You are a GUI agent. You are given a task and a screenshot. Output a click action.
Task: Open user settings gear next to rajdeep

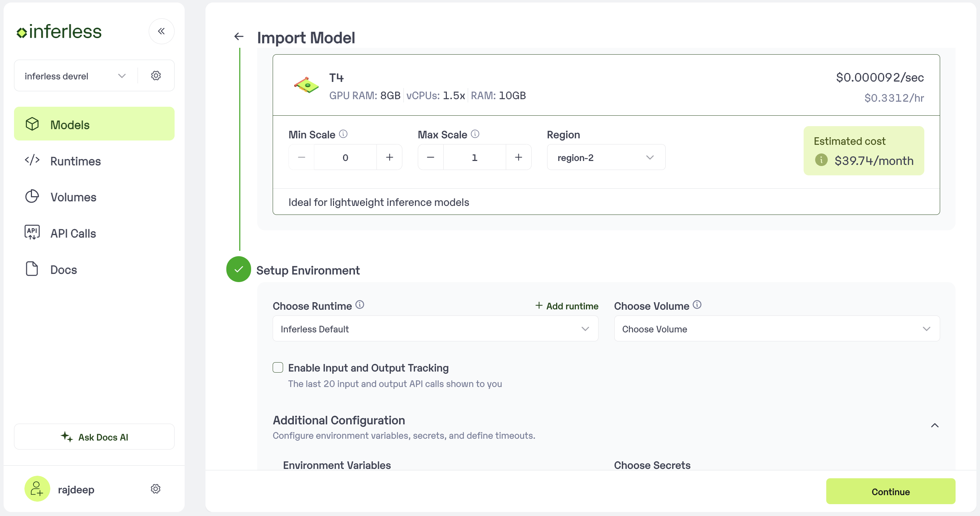pos(156,489)
